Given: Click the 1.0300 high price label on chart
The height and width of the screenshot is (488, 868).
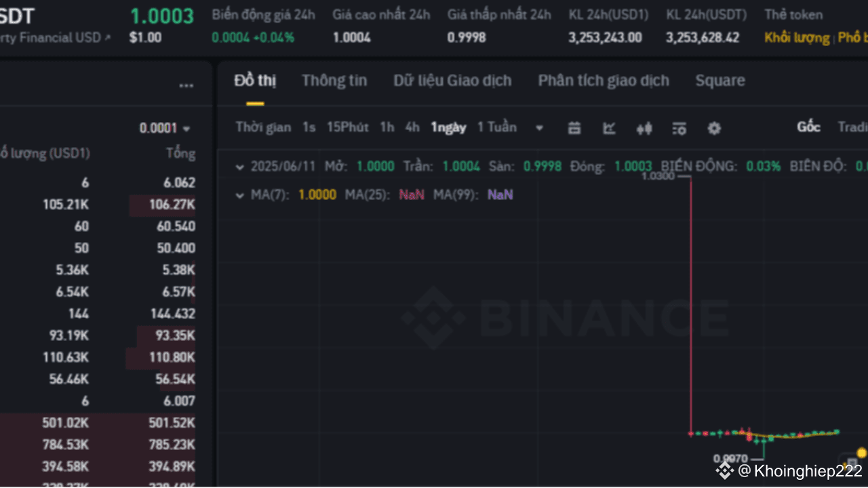Looking at the screenshot, I should [658, 177].
